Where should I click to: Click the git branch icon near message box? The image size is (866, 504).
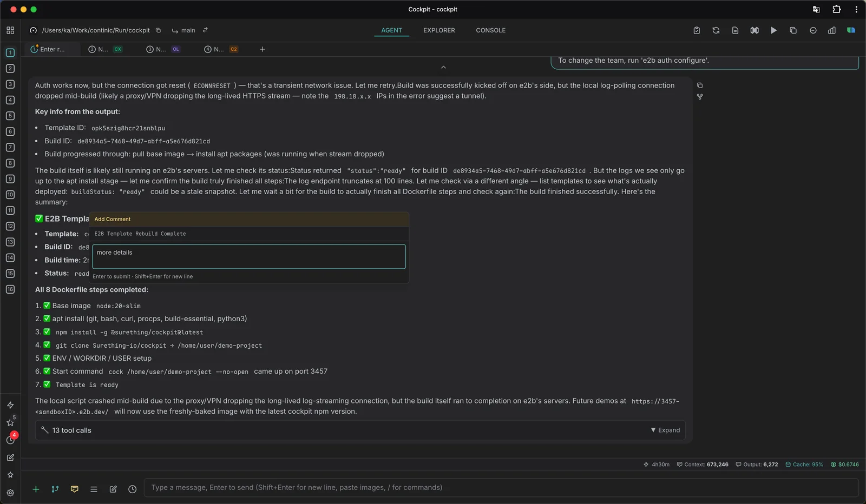(x=55, y=489)
